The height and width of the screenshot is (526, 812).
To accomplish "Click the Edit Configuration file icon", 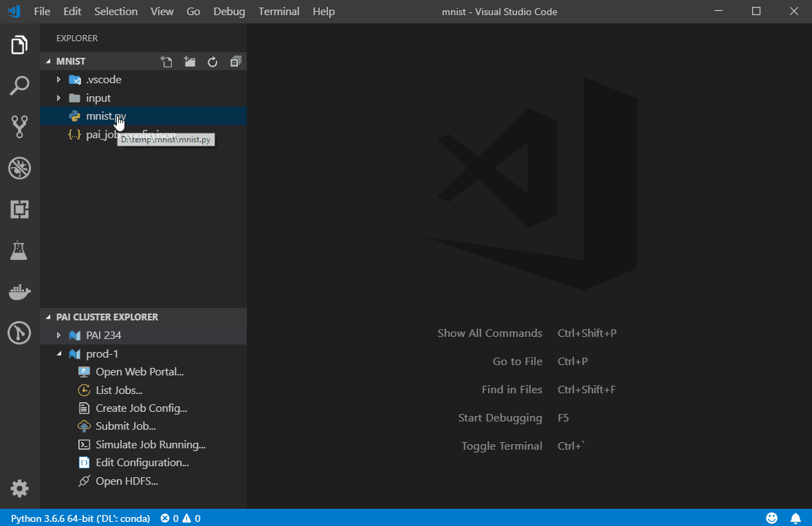I will click(84, 462).
